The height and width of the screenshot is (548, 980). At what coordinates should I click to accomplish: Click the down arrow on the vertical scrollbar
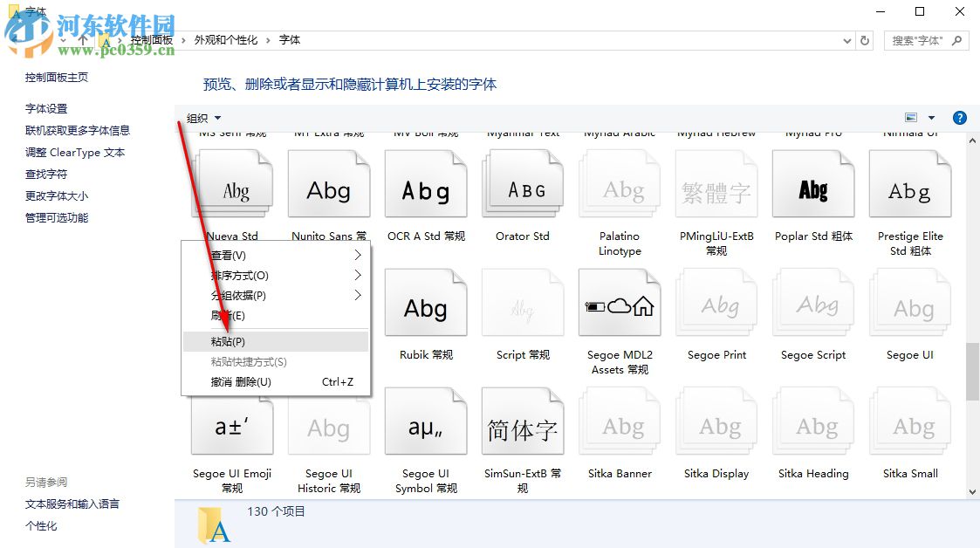(x=971, y=491)
